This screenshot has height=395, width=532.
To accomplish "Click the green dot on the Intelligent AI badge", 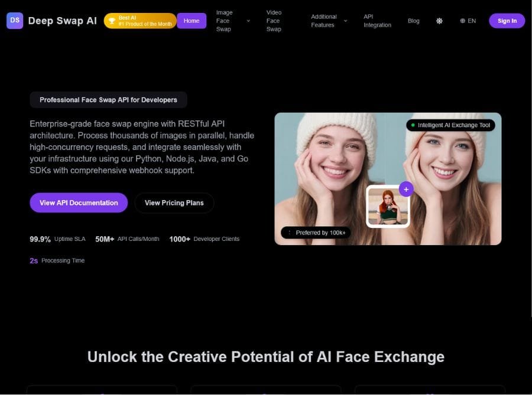I will point(412,125).
